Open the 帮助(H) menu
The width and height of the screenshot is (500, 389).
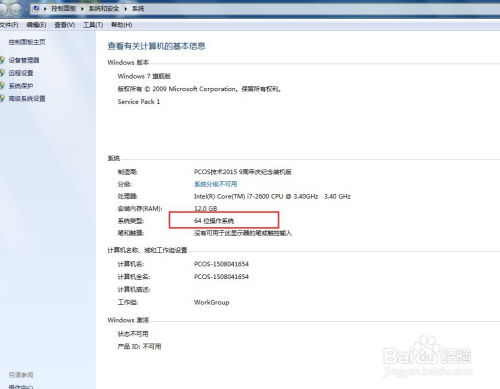pyautogui.click(x=121, y=25)
